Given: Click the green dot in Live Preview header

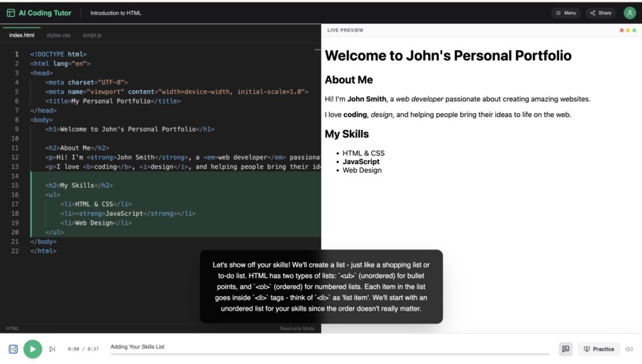Looking at the screenshot, I should tap(634, 30).
